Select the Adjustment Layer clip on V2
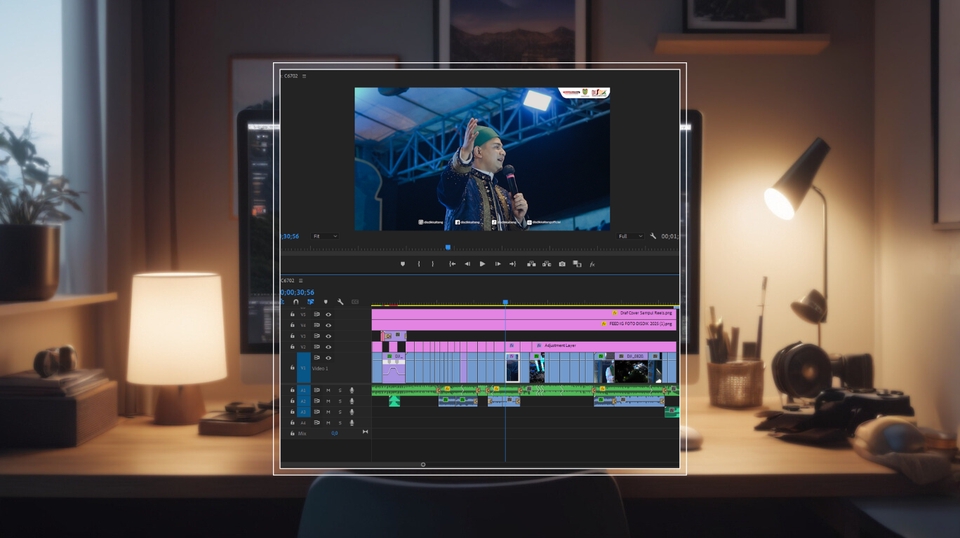Screen dimensions: 960x538 pos(604,346)
